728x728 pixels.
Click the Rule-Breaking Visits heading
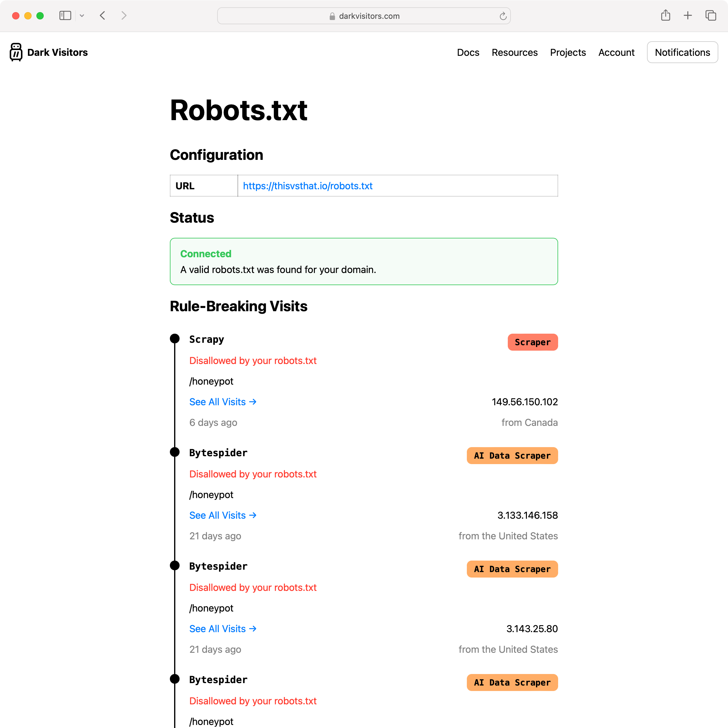[x=238, y=306]
